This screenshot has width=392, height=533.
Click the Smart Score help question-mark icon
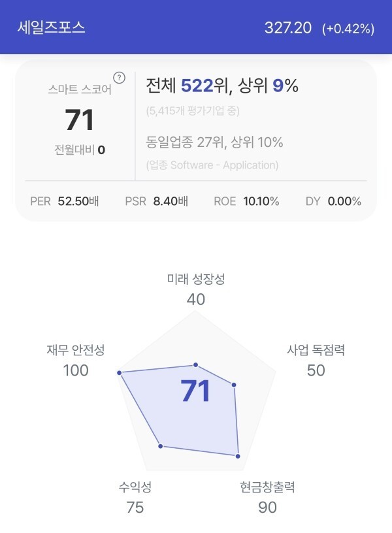pyautogui.click(x=119, y=77)
